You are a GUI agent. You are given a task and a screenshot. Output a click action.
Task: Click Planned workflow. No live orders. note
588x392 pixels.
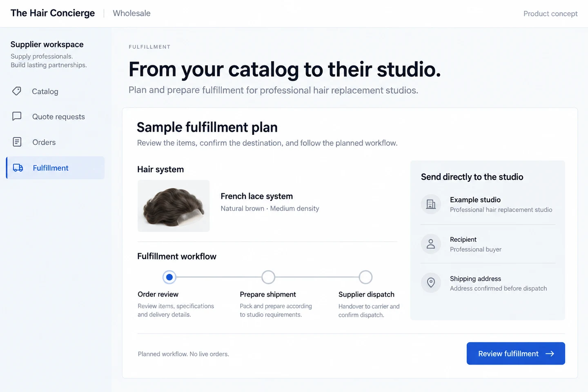coord(183,354)
